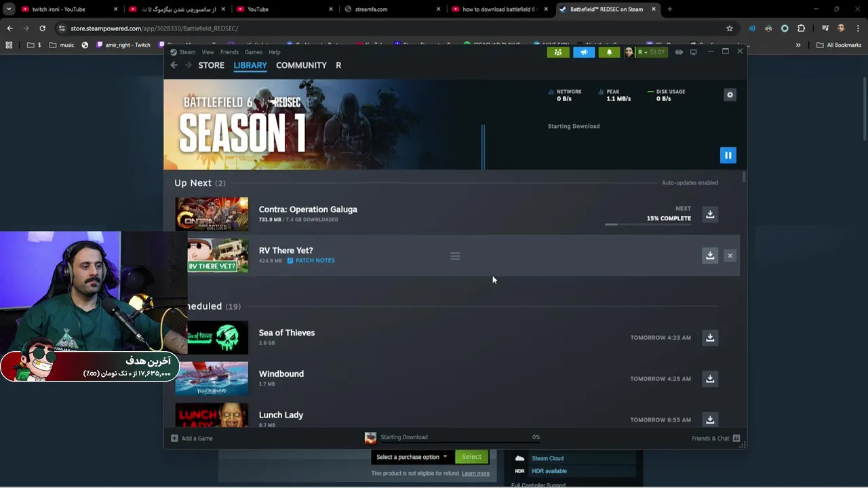Open the Steam menu in menu bar
The height and width of the screenshot is (488, 868).
click(x=187, y=52)
